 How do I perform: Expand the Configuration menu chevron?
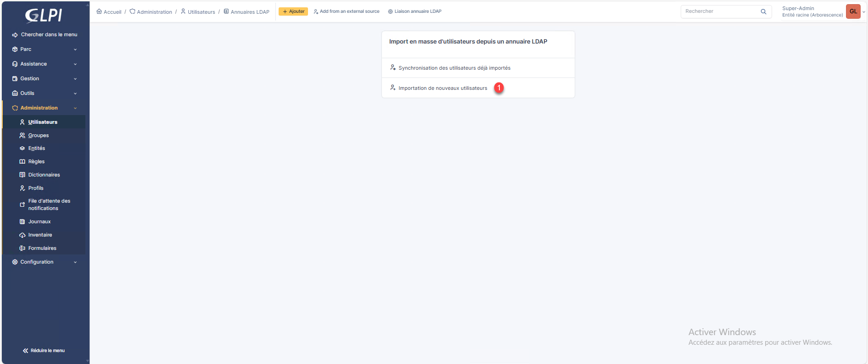[x=75, y=262]
